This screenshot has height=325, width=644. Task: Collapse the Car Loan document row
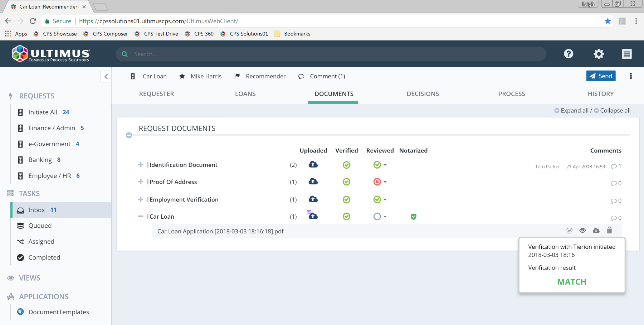pos(140,216)
